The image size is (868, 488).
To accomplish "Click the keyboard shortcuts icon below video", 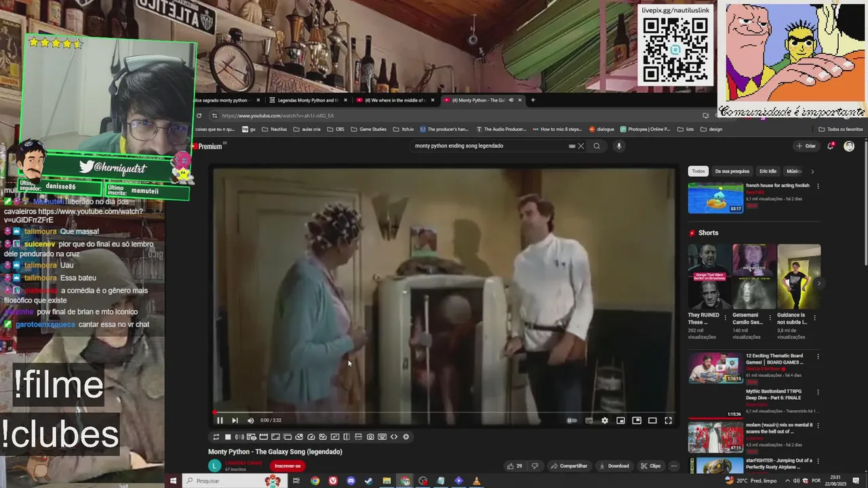I will [382, 437].
